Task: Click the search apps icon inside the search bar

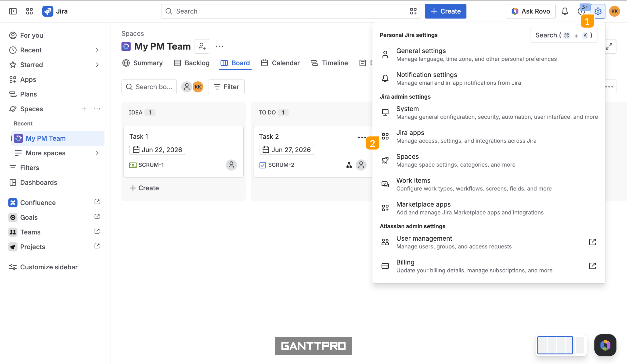Action: click(413, 11)
